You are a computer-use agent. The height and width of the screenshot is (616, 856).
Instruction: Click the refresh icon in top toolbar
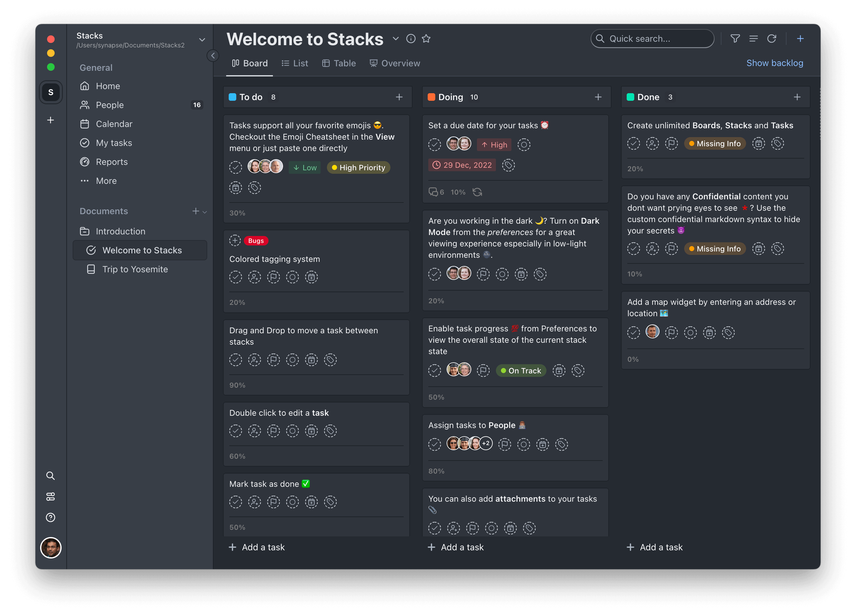tap(771, 39)
